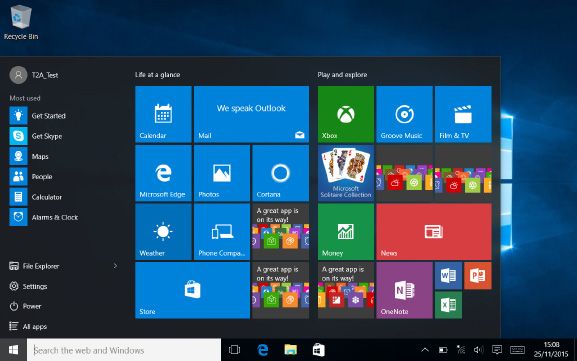Open the Cortana tile
577x361 pixels.
(x=280, y=173)
